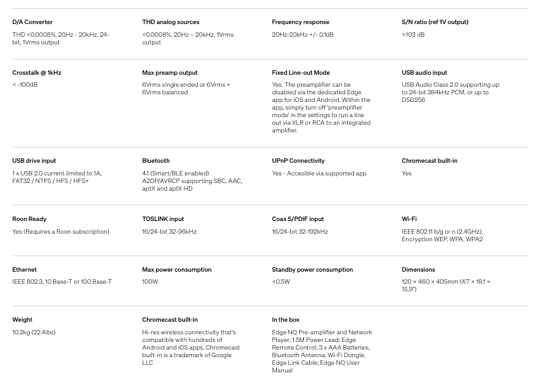
Task: Click the Roon Ready heading
Action: click(29, 219)
